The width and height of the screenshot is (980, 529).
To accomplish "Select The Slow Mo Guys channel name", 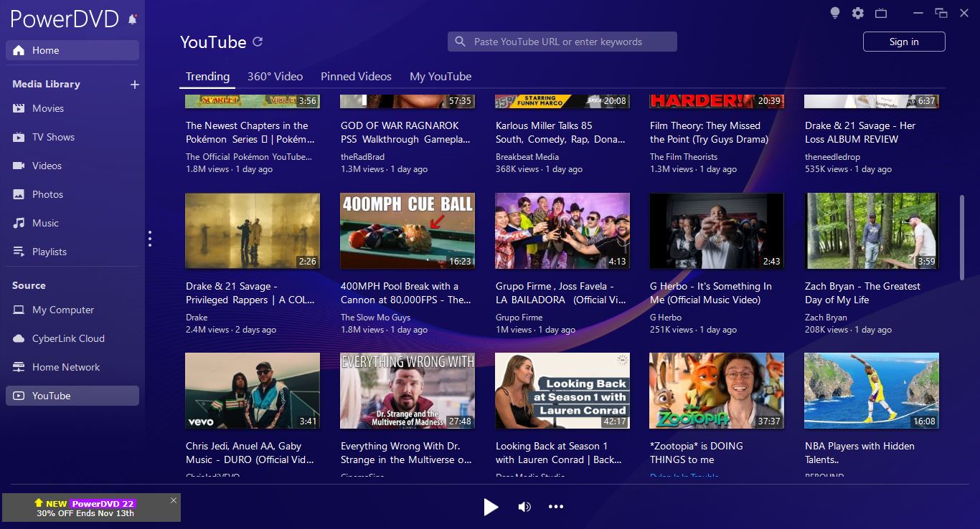I will (x=376, y=318).
